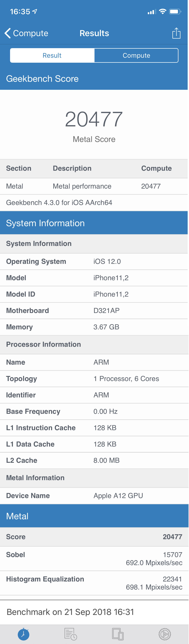The image size is (189, 644).
Task: Open the history results tab icon
Action: [x=71, y=634]
